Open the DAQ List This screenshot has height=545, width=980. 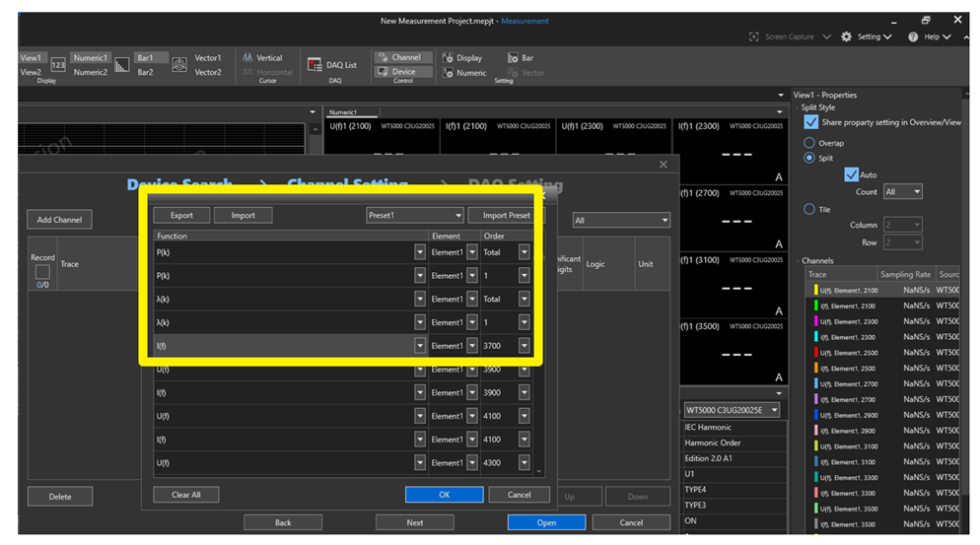[x=332, y=65]
